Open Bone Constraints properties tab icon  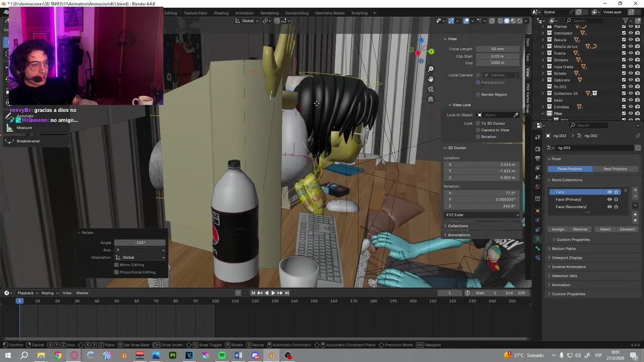[537, 258]
